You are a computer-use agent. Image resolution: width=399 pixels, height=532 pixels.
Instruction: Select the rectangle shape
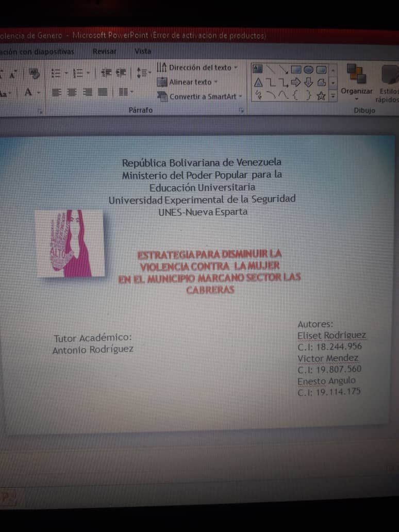coord(296,70)
